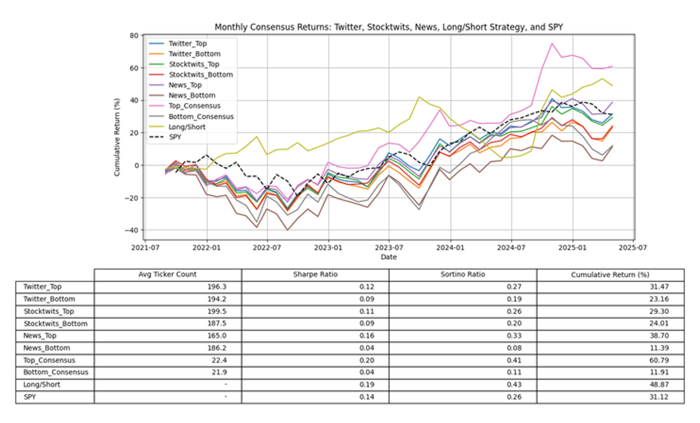
Task: Click the 11.39 cumulative return cell
Action: point(610,348)
